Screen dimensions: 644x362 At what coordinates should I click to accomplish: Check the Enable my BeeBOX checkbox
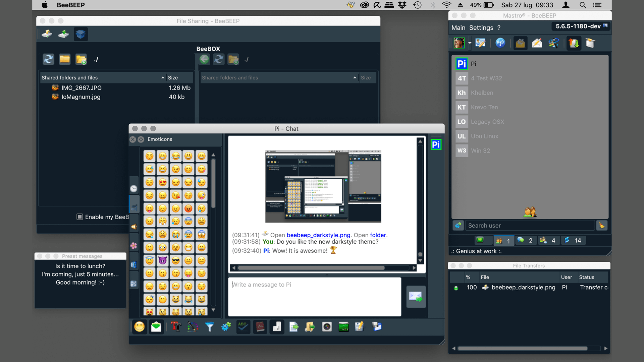[x=80, y=217]
